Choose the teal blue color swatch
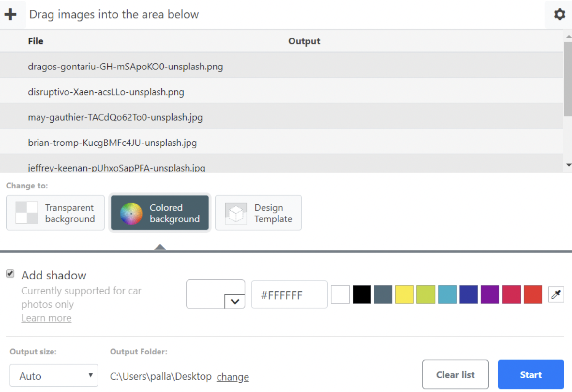572x392 pixels. pos(447,294)
